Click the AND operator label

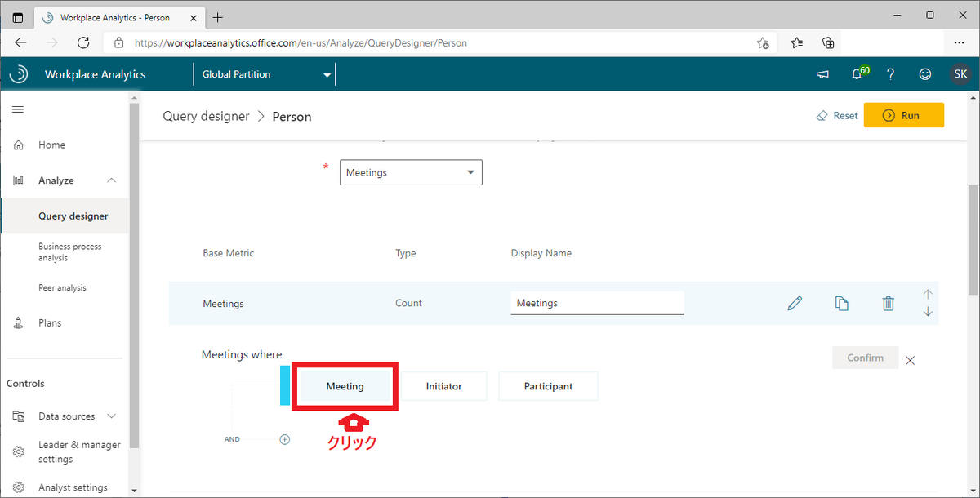(x=232, y=439)
